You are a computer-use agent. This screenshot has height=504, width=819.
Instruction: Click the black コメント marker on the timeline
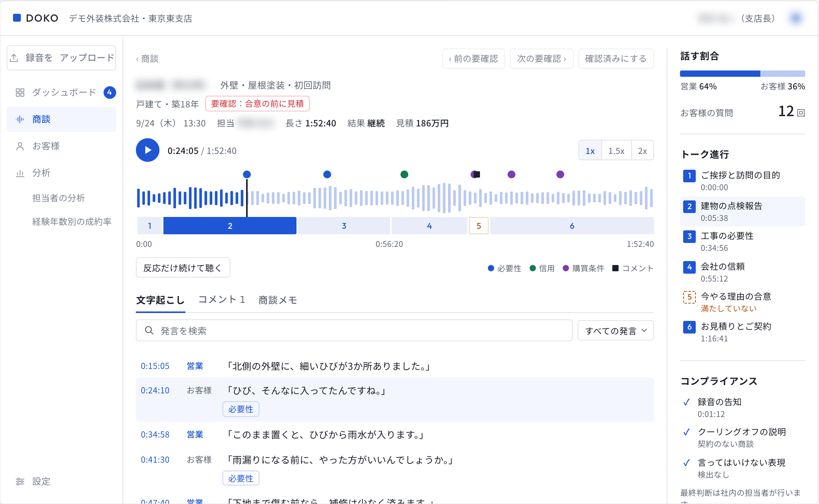click(477, 174)
